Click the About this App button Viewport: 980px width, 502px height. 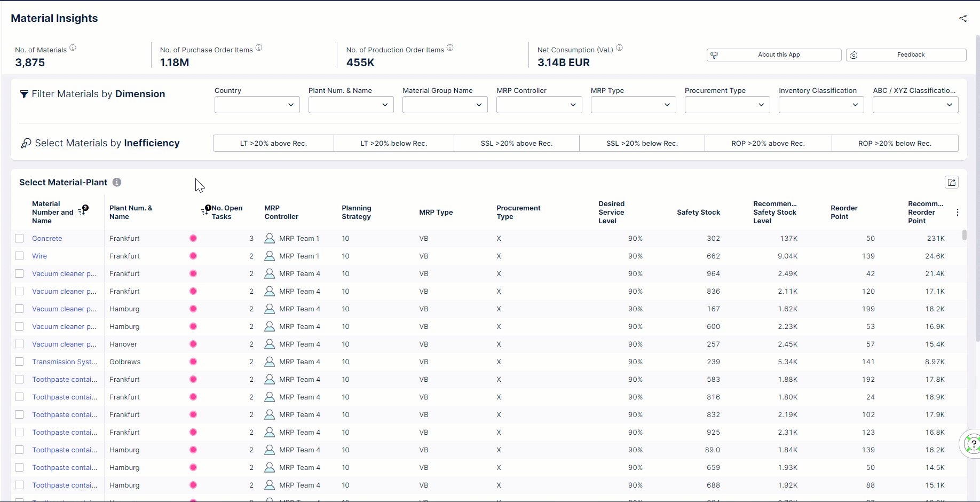pyautogui.click(x=774, y=54)
